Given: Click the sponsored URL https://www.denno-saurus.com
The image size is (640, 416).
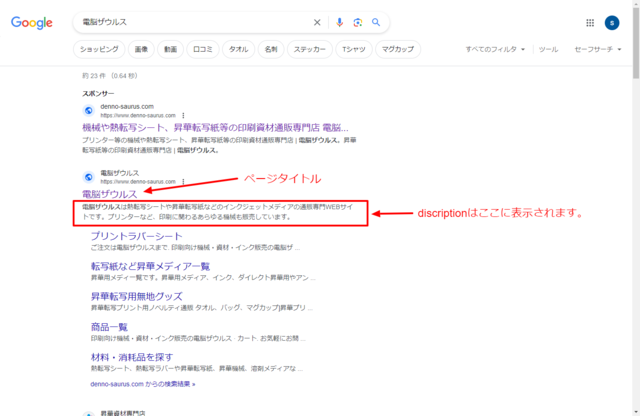Looking at the screenshot, I should click(x=138, y=116).
